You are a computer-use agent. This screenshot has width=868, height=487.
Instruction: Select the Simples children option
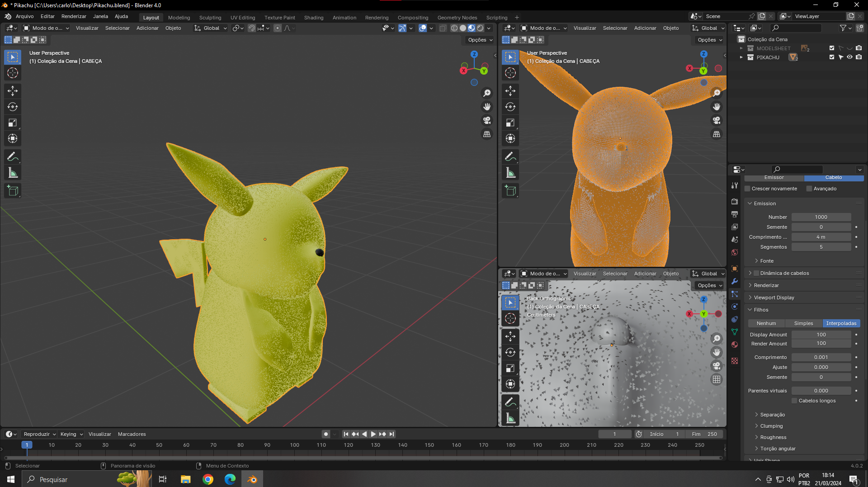click(803, 323)
